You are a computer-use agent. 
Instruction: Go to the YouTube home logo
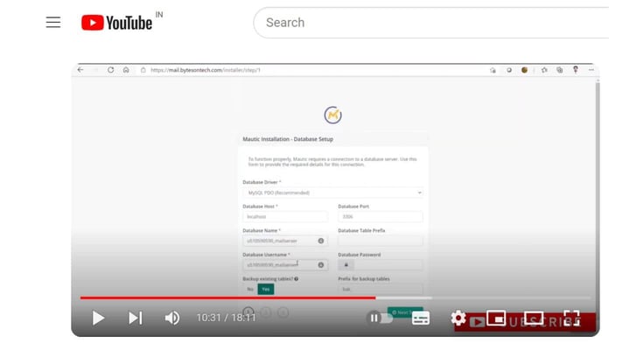tap(116, 22)
